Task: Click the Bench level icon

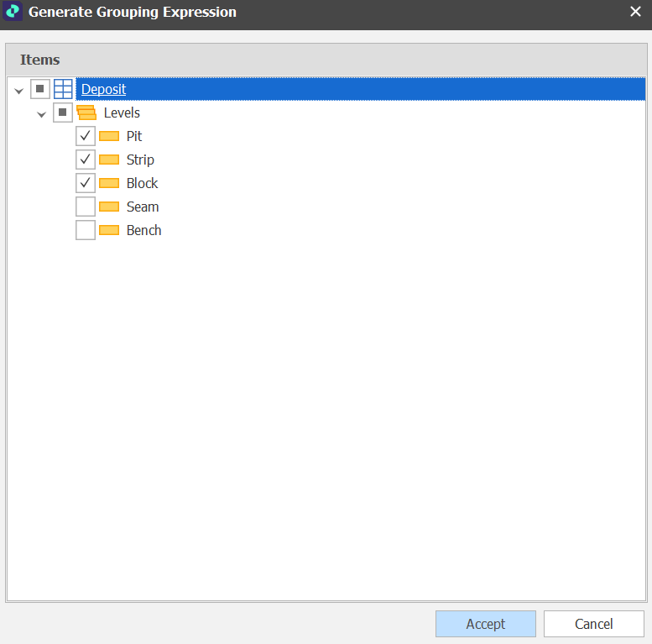Action: (109, 230)
